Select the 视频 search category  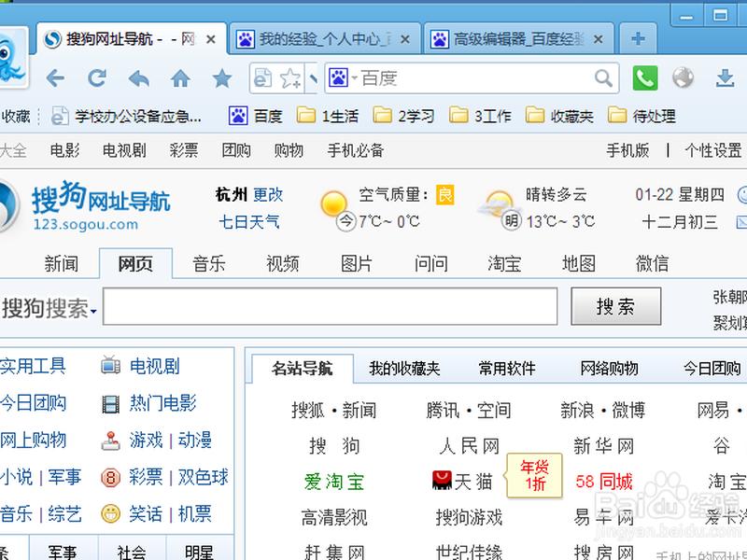tap(283, 263)
